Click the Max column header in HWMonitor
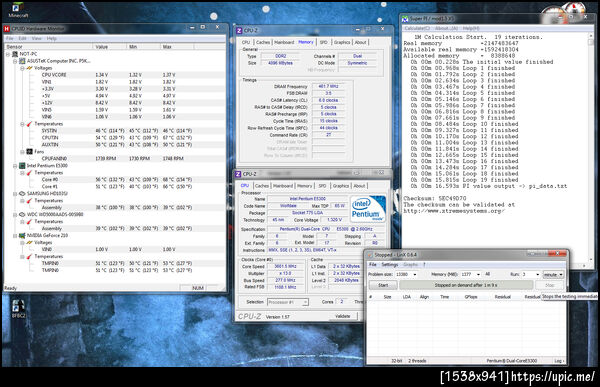This screenshot has height=387, width=600. point(177,47)
